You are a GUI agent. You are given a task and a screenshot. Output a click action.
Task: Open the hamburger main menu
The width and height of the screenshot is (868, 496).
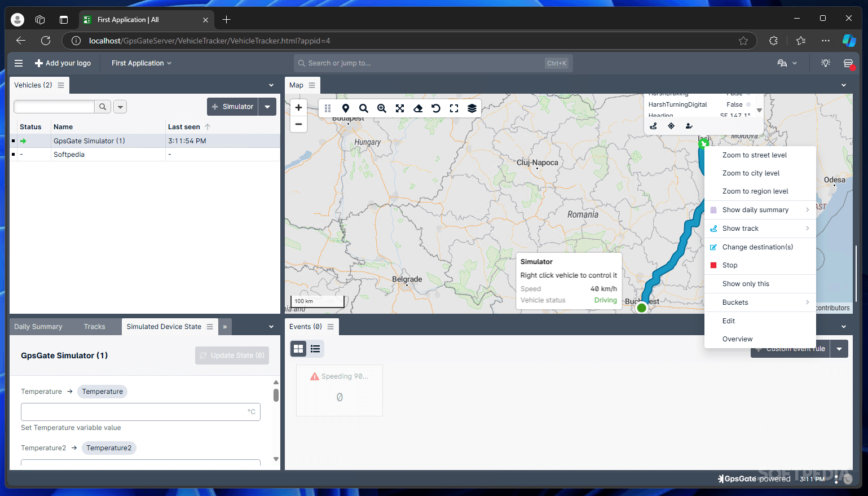(19, 63)
